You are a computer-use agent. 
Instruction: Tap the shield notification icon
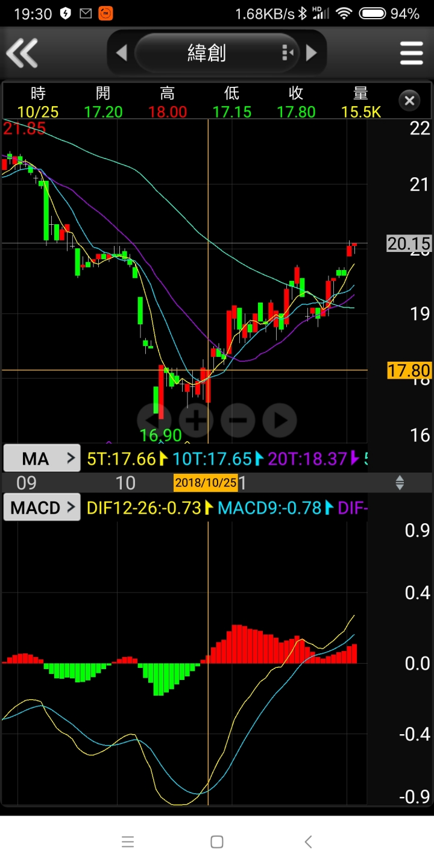66,13
